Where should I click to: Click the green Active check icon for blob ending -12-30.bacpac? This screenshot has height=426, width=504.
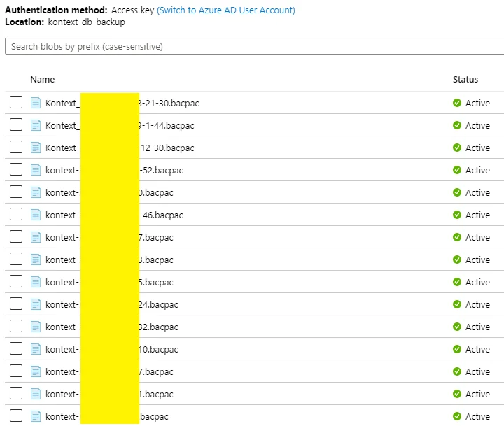[x=457, y=148]
